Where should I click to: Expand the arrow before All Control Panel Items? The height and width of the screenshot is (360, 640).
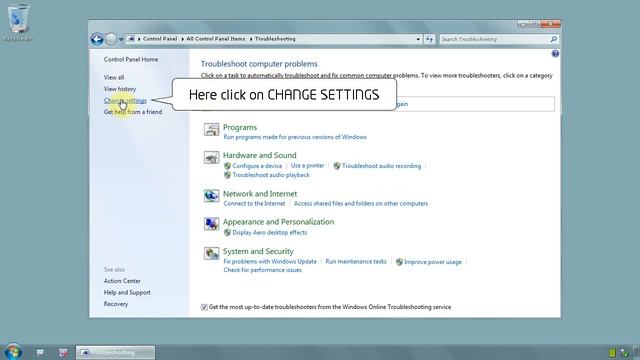click(x=182, y=39)
